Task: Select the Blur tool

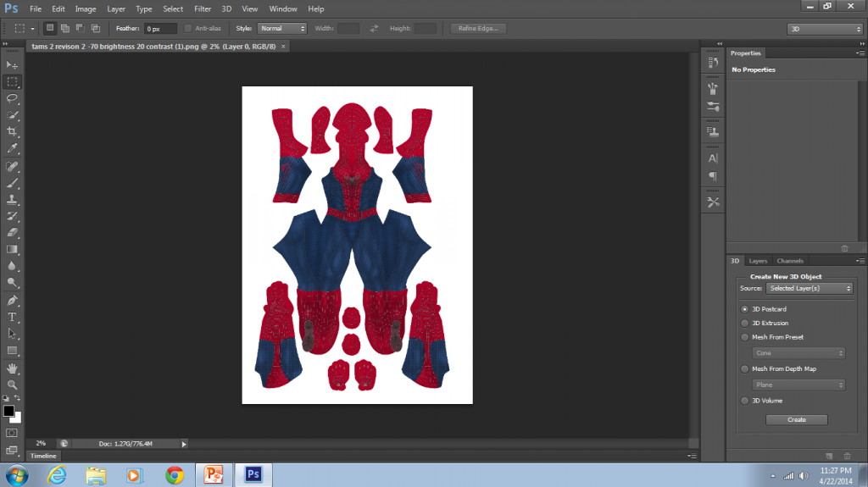Action: click(x=12, y=266)
